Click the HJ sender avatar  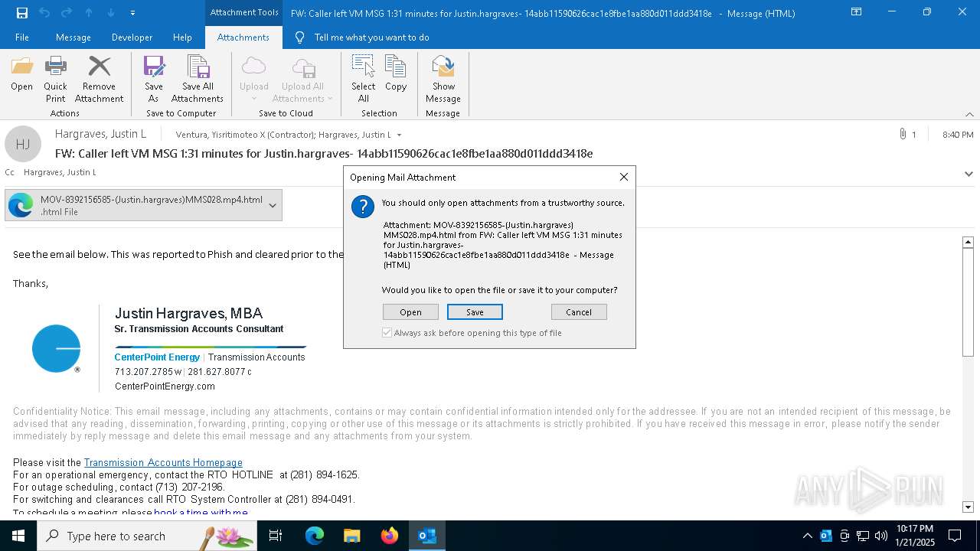pyautogui.click(x=23, y=144)
